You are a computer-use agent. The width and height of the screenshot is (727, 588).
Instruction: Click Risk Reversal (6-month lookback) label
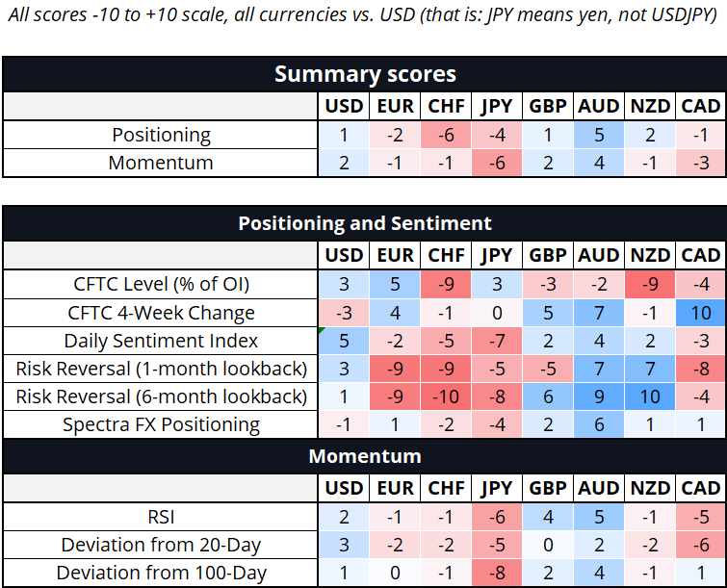pyautogui.click(x=162, y=396)
